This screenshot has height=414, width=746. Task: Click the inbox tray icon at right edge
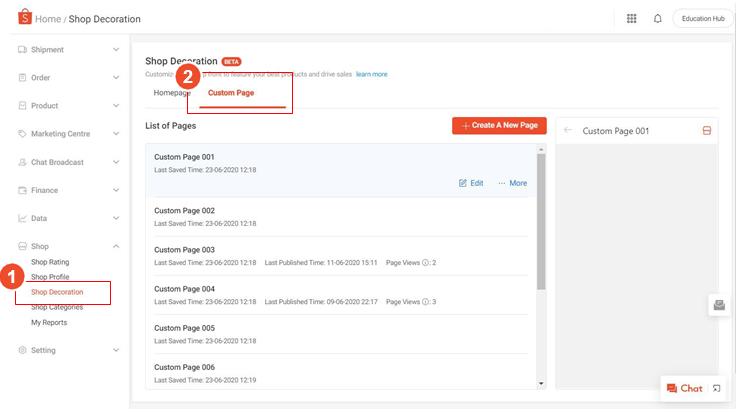[718, 306]
